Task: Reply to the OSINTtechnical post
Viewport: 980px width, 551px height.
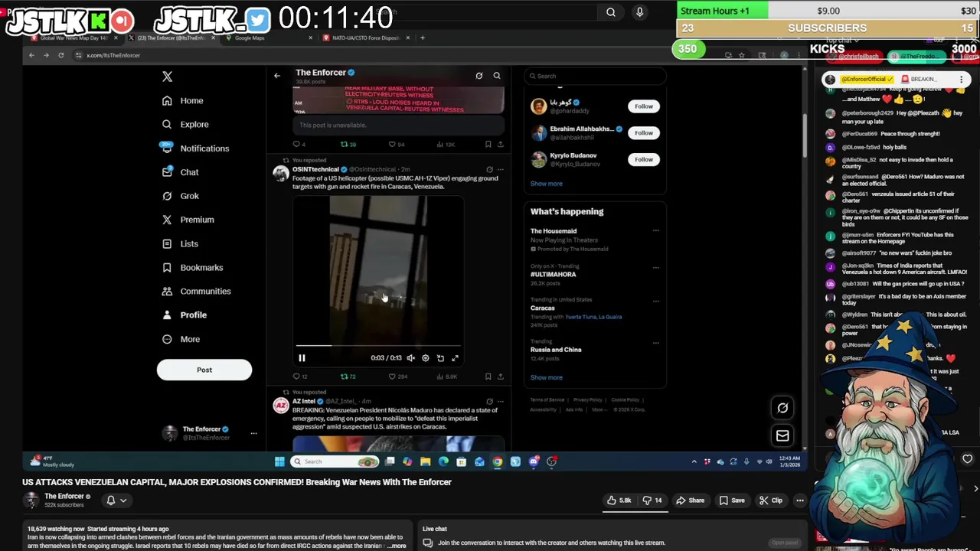Action: (x=299, y=377)
